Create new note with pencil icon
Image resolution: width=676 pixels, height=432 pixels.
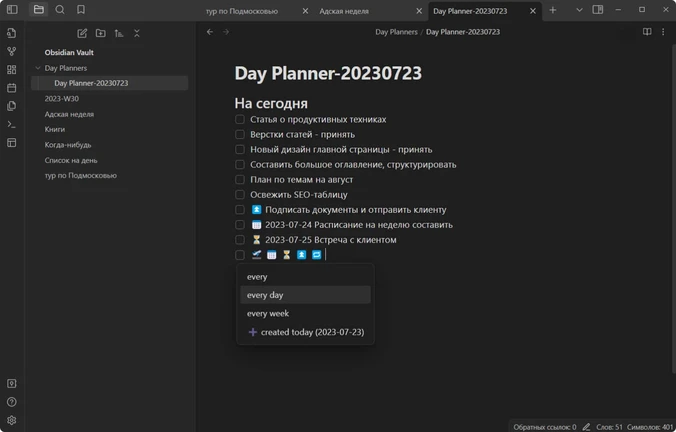[x=82, y=33]
